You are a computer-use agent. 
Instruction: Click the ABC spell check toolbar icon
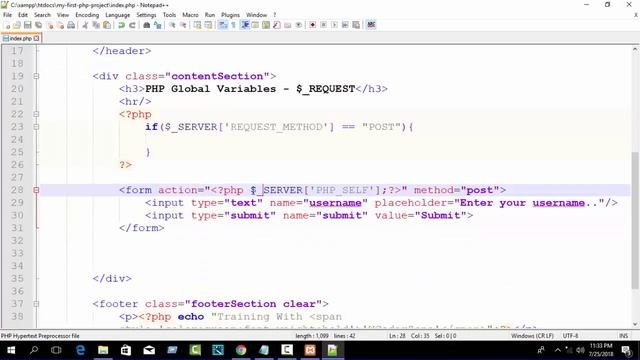(371, 25)
